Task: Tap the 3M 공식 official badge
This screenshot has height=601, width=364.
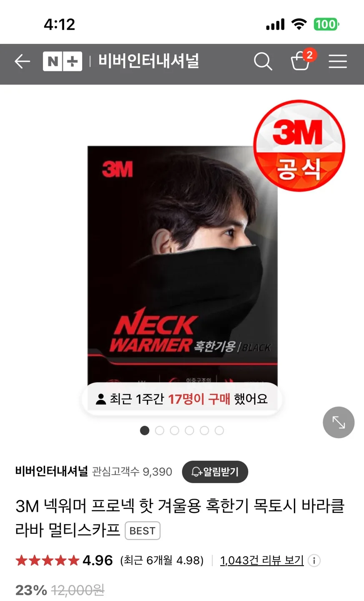Action: [x=299, y=146]
